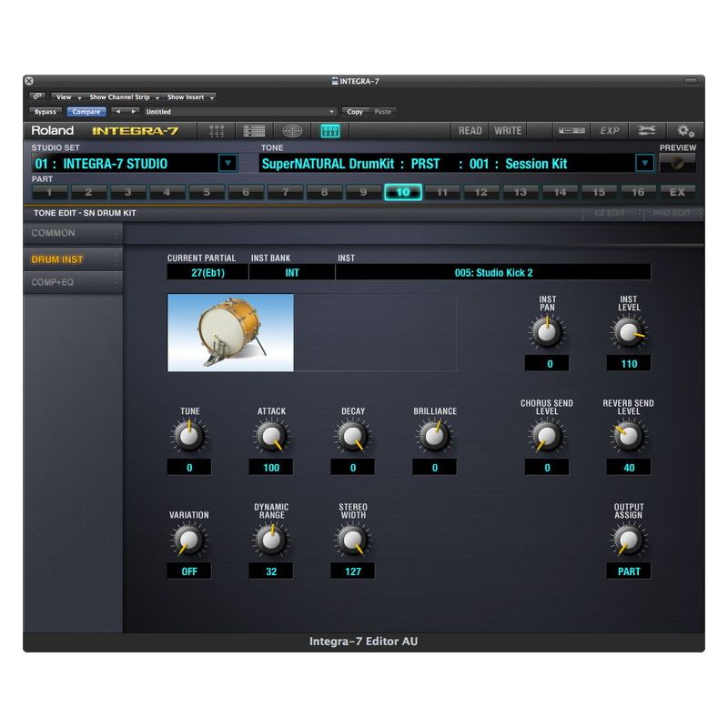Select part 9
The height and width of the screenshot is (728, 728).
click(363, 192)
